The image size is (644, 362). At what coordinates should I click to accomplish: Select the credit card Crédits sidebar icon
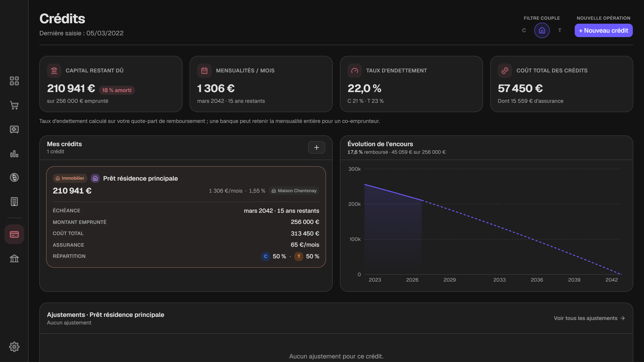click(x=14, y=234)
